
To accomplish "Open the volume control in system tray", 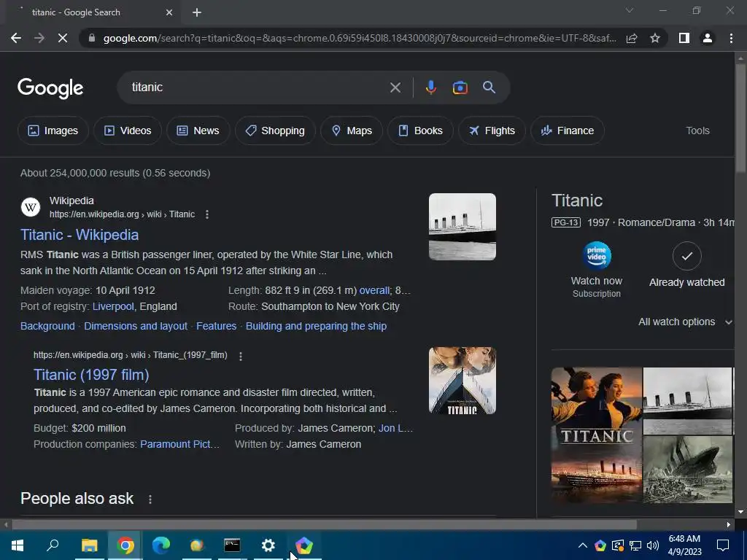I will 653,545.
